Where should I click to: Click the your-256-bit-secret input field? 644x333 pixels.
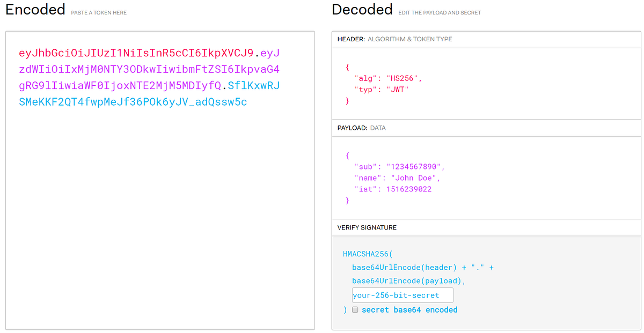[402, 295]
